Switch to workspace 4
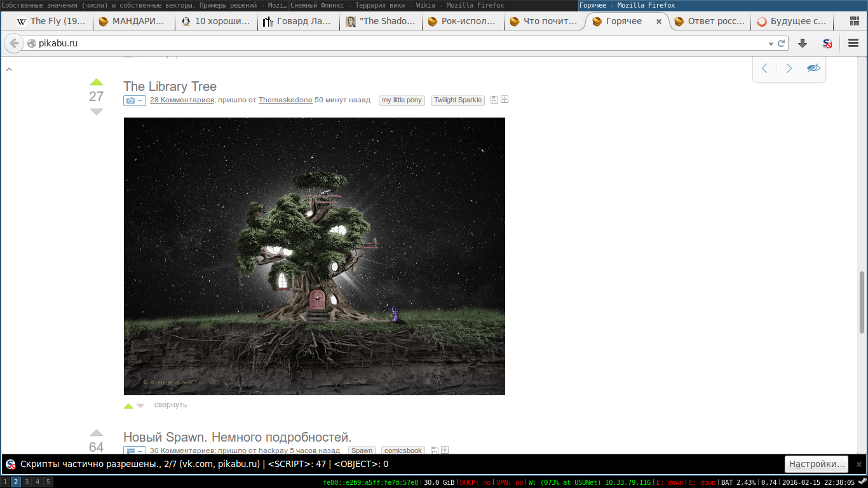 coord(37,482)
